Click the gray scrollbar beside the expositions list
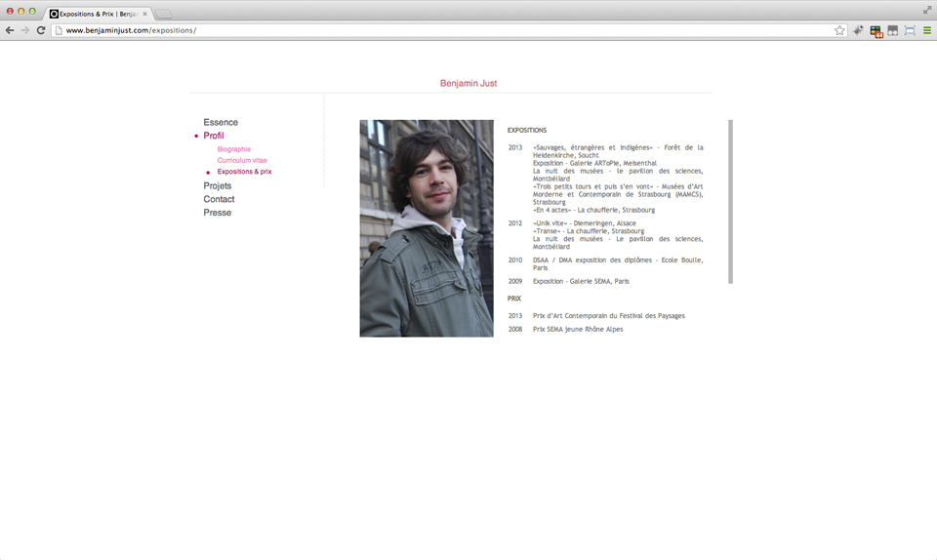937x560 pixels. 730,202
